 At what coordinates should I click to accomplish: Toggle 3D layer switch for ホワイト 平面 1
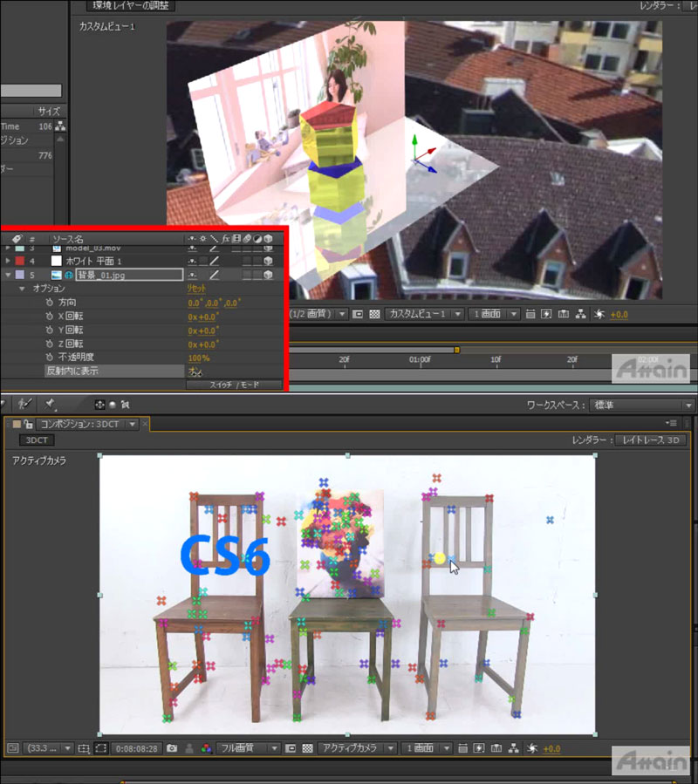pos(268,260)
